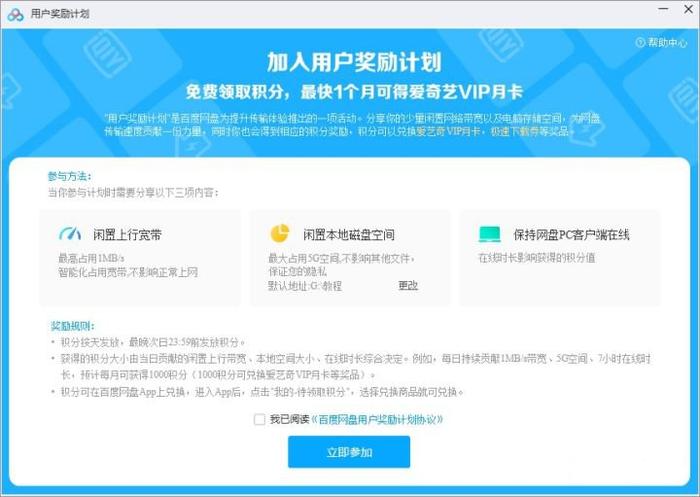Select the 闲置上行宽带 card heading
This screenshot has height=497, width=700.
[127, 234]
